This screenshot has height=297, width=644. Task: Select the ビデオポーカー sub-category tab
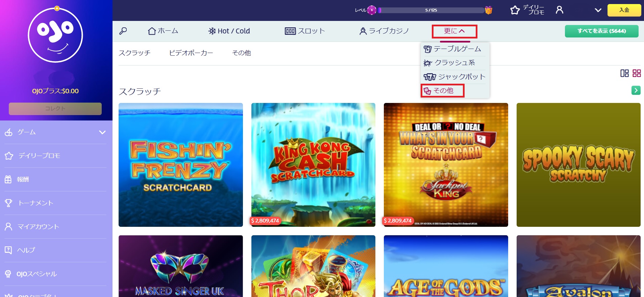pyautogui.click(x=191, y=53)
